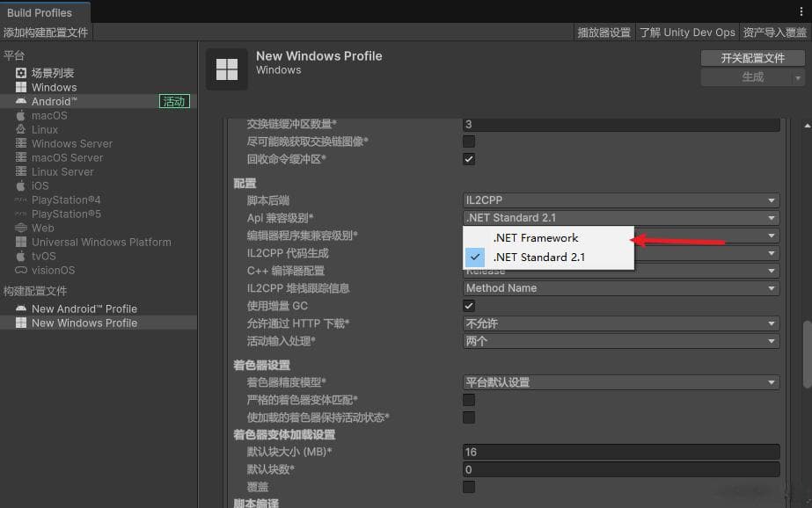
Task: Open the 着色器精度模型 dropdown
Action: coord(621,382)
